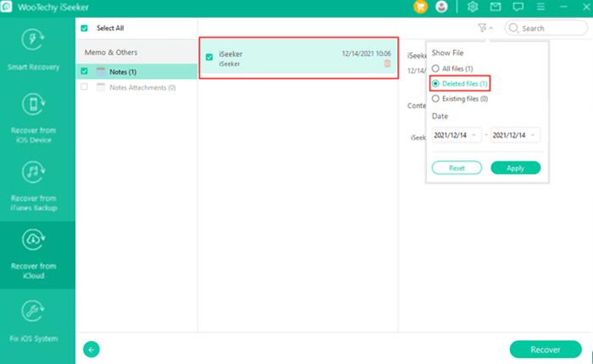Select Existing files (0) radio option
Screen dimensions: 593x364
point(436,99)
